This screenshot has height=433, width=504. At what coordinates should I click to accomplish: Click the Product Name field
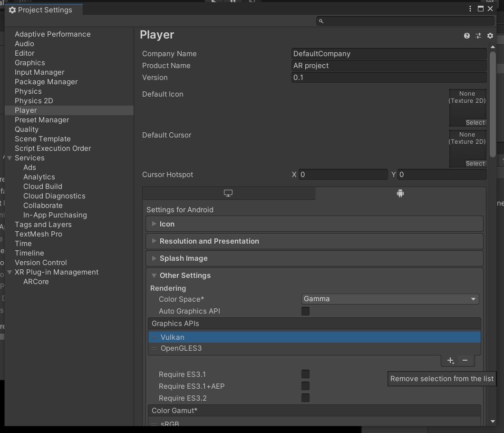point(389,66)
